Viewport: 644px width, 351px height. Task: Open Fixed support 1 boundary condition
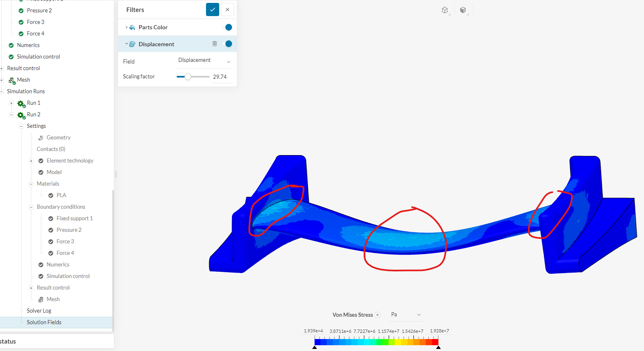coord(75,219)
